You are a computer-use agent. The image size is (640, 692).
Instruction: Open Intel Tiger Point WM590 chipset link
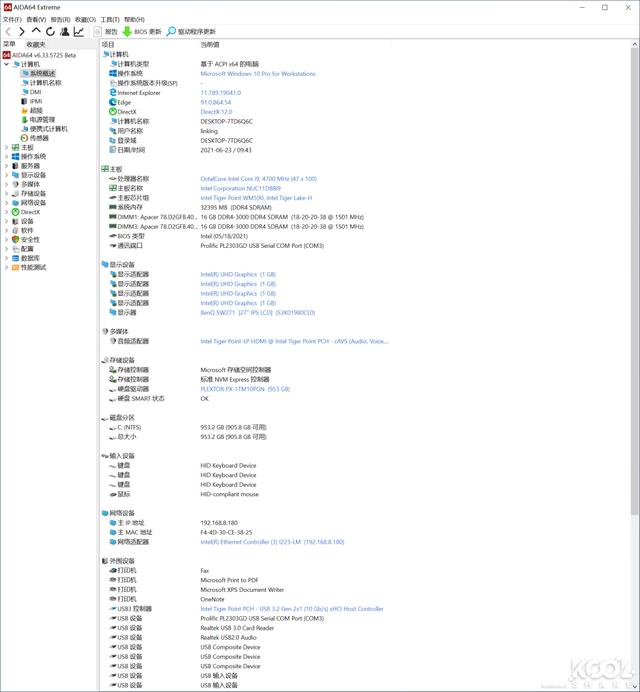pos(256,198)
